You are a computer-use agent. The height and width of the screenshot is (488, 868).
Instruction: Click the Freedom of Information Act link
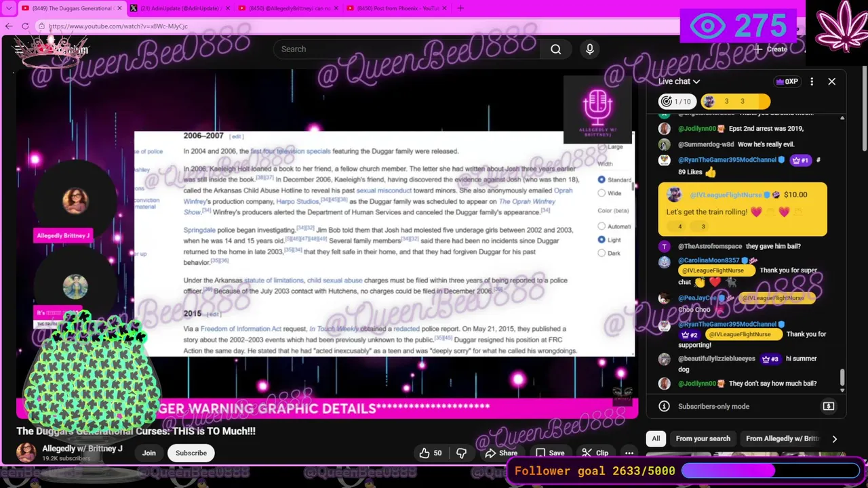(x=241, y=329)
